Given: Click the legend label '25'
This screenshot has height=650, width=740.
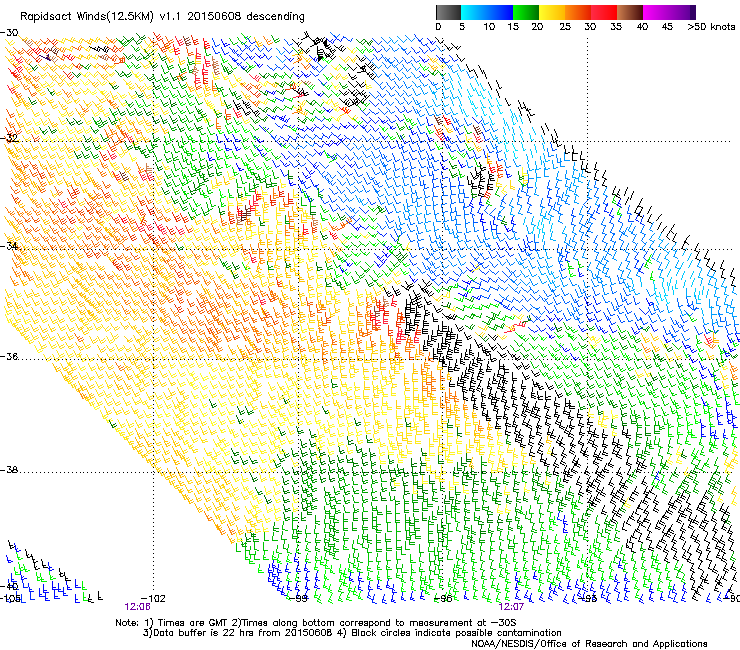Looking at the screenshot, I should click(x=565, y=27).
